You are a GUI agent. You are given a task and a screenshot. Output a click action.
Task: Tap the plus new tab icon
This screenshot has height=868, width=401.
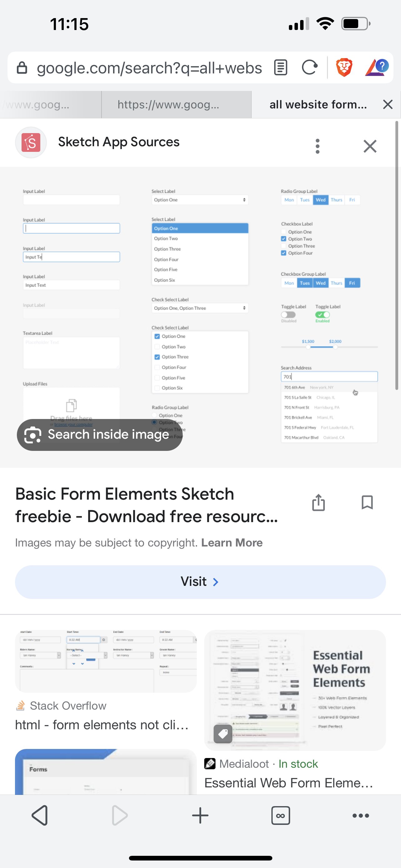point(200,816)
